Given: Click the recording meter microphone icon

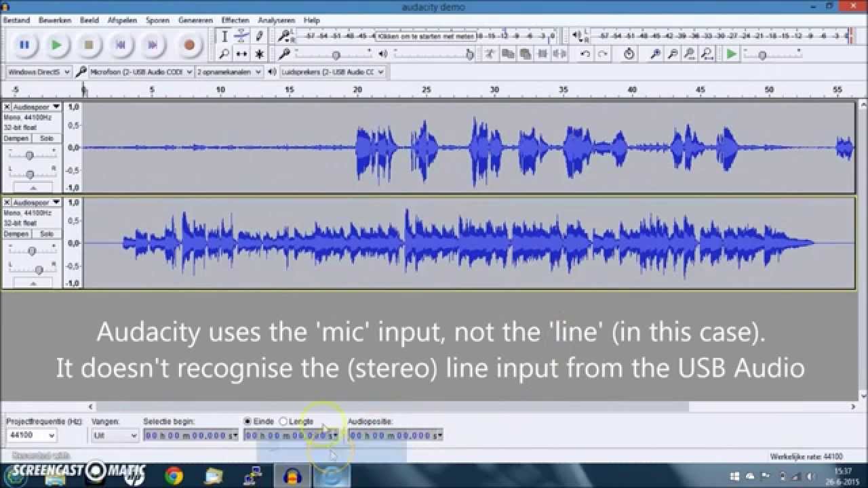Looking at the screenshot, I should coord(285,36).
